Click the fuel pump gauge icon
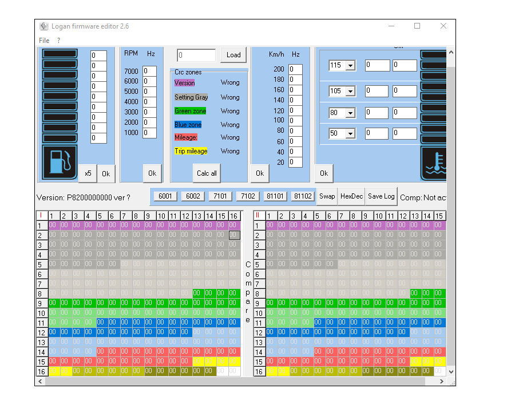 pyautogui.click(x=60, y=162)
